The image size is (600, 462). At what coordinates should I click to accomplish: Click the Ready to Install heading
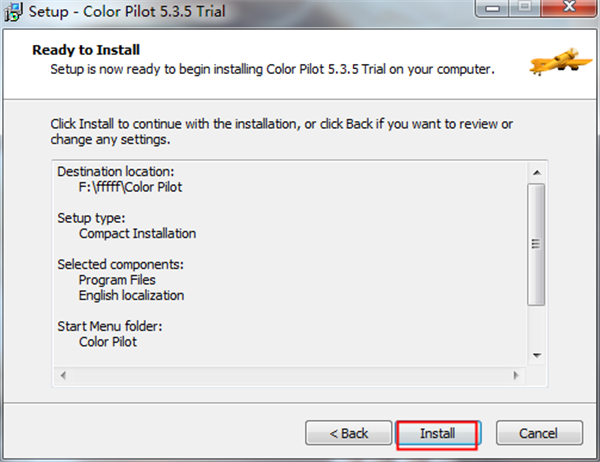tap(87, 49)
